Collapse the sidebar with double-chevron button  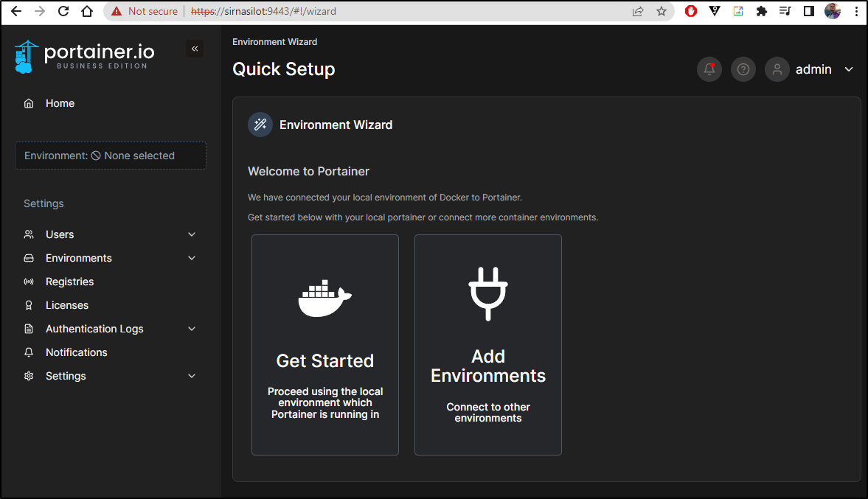[195, 49]
